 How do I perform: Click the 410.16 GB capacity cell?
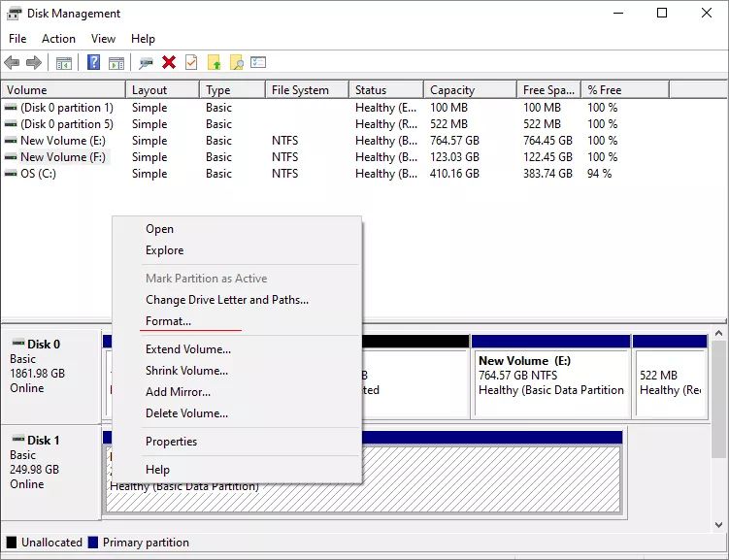(x=454, y=174)
